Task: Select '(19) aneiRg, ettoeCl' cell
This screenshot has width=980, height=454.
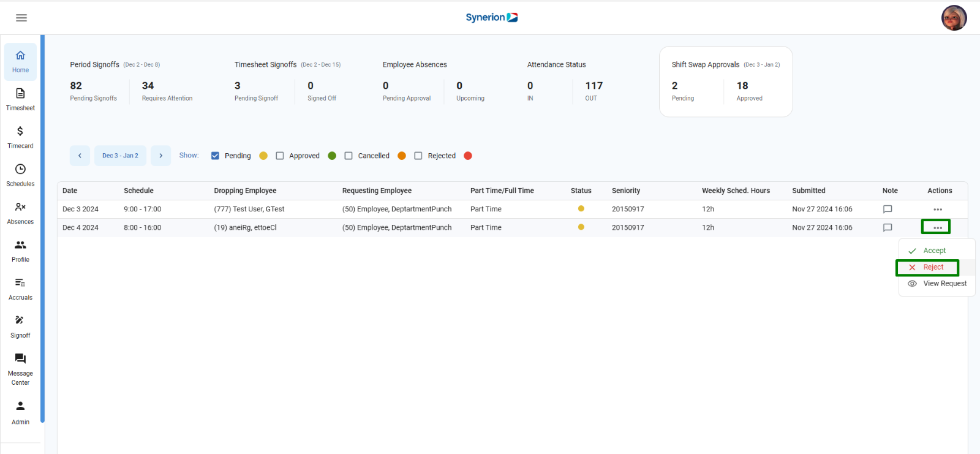Action: (x=245, y=227)
